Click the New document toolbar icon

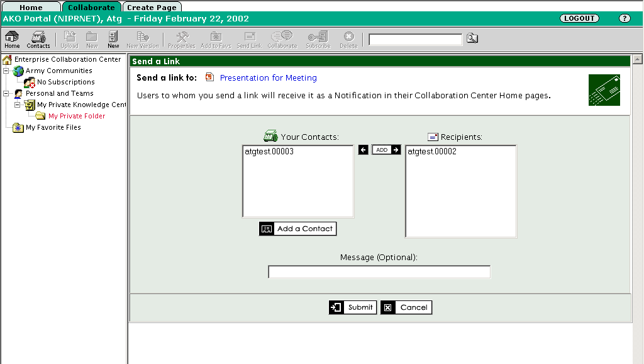click(x=113, y=39)
